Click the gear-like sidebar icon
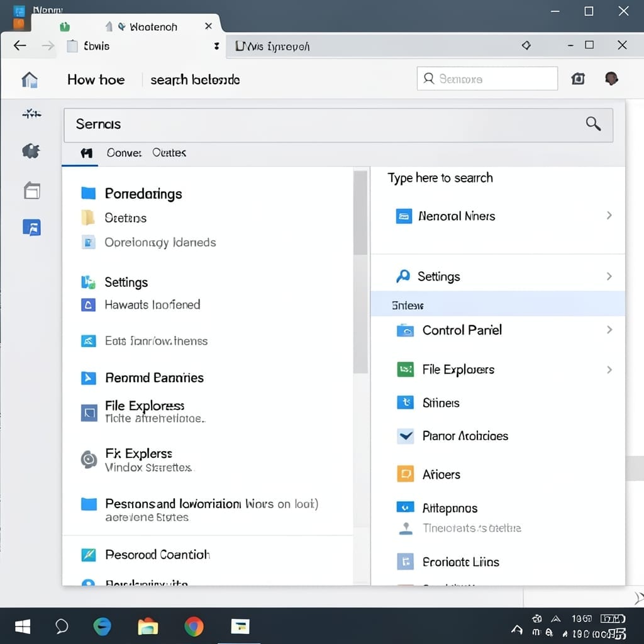The image size is (644, 644). [x=31, y=151]
